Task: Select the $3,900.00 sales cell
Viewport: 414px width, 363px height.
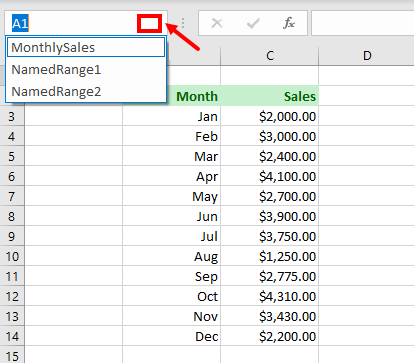Action: [270, 216]
